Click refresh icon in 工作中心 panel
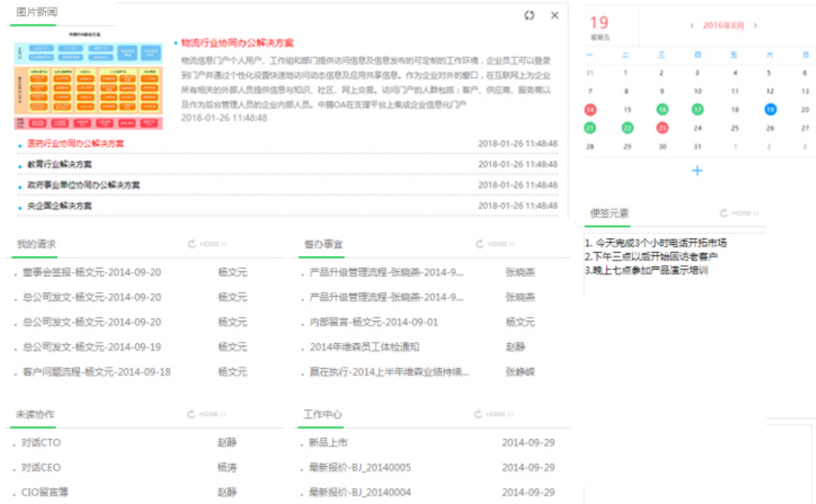The width and height of the screenshot is (816, 504). click(478, 414)
